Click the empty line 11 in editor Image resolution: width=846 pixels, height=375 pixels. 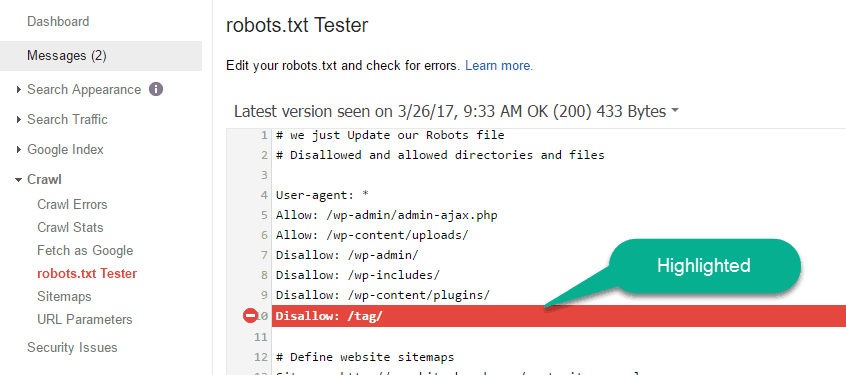[559, 337]
